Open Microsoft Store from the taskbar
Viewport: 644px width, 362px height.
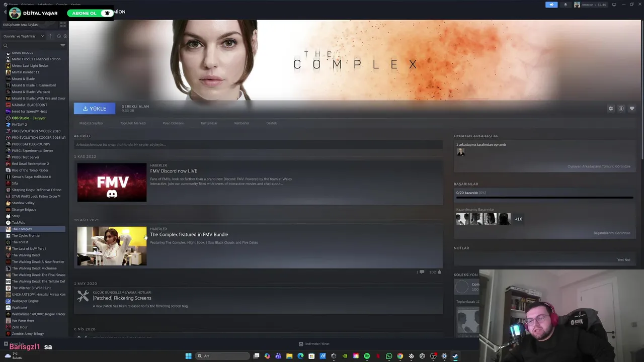311,356
